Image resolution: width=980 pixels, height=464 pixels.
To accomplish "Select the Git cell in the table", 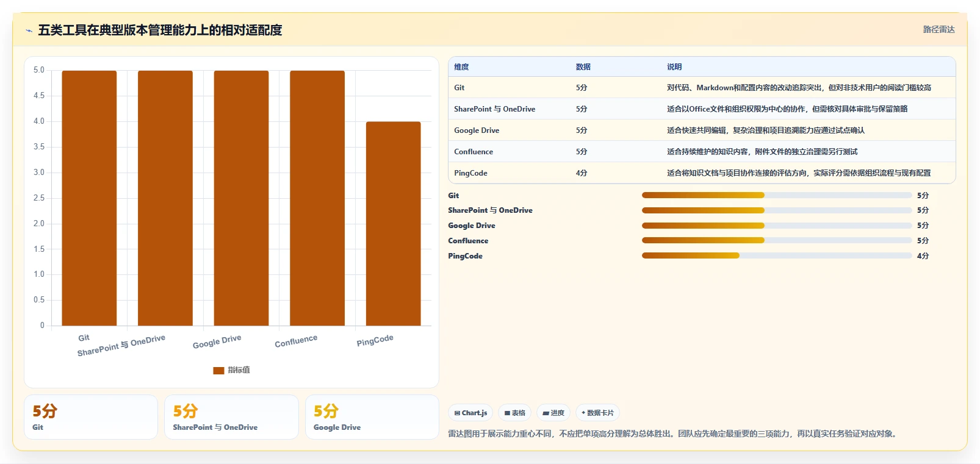I will [459, 88].
